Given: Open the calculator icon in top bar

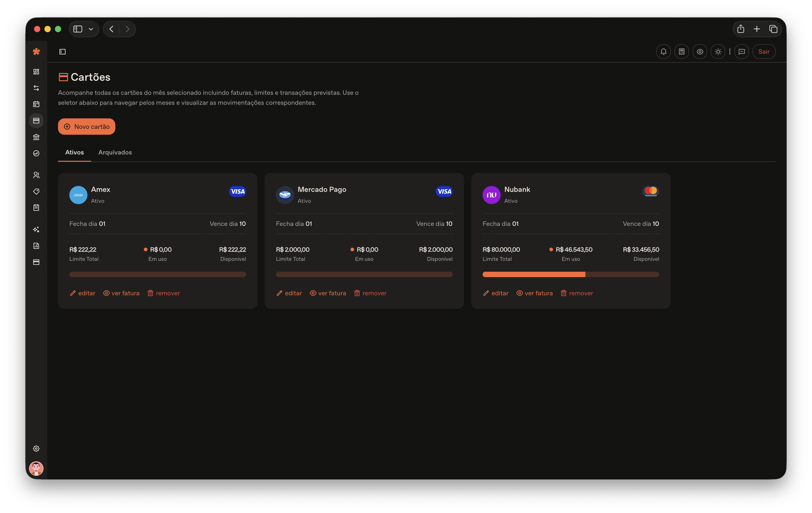Looking at the screenshot, I should point(681,52).
